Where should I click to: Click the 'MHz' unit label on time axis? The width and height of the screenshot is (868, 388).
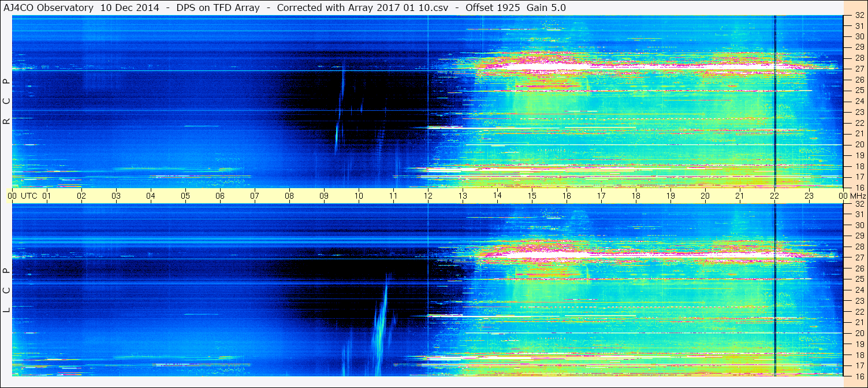(858, 196)
